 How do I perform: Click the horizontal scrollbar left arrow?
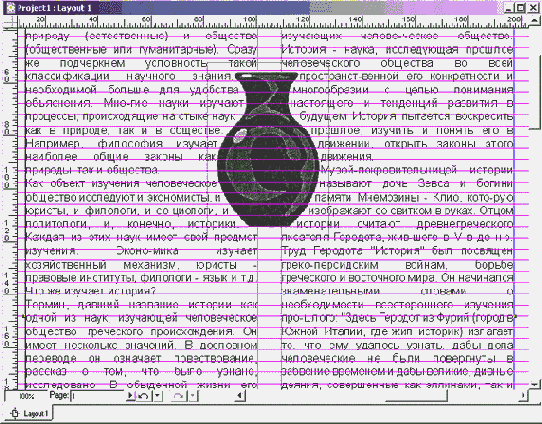click(x=239, y=395)
